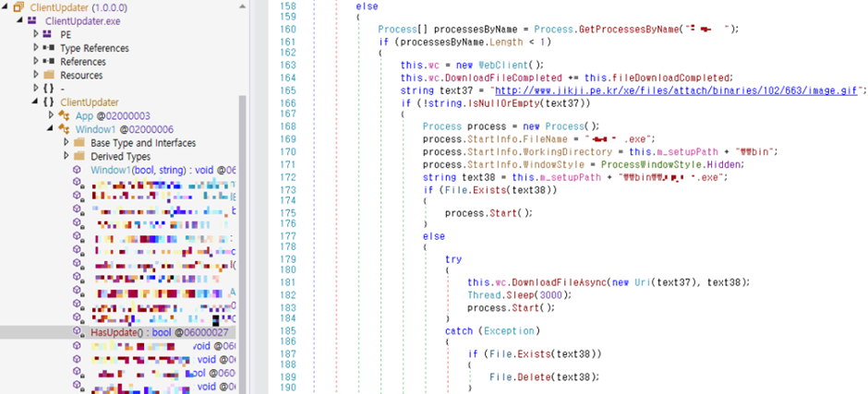Click the Window1 class icon
The width and height of the screenshot is (868, 394).
click(66, 129)
